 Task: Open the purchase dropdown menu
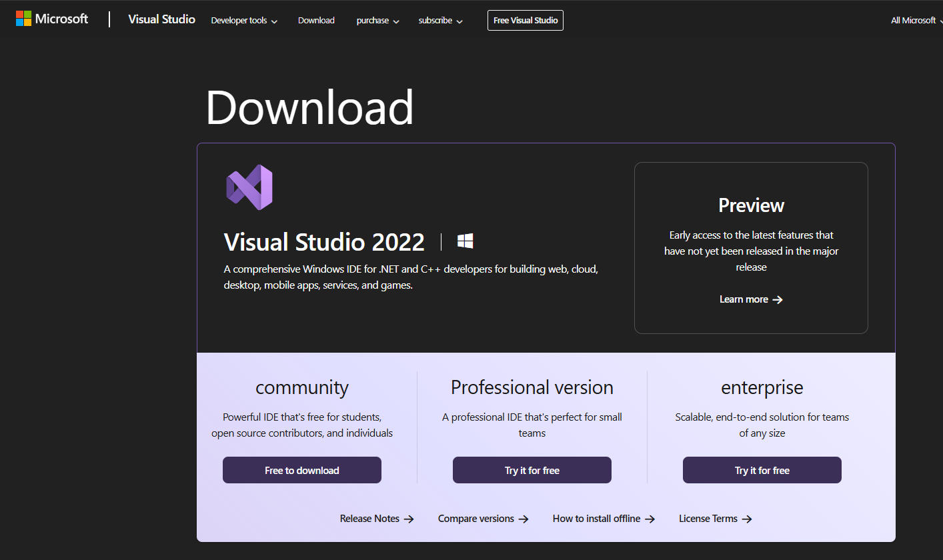377,20
